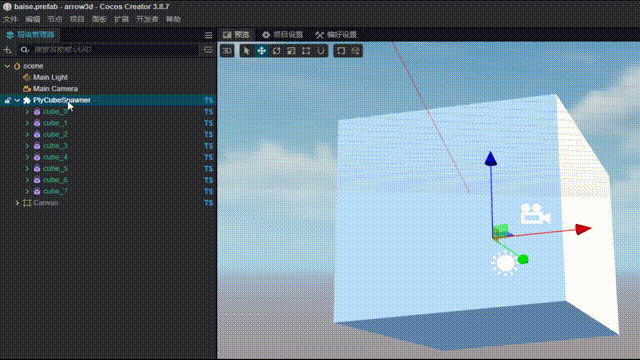Screen dimensions: 640x360
Task: Toggle the 3D view mode button
Action: click(227, 51)
